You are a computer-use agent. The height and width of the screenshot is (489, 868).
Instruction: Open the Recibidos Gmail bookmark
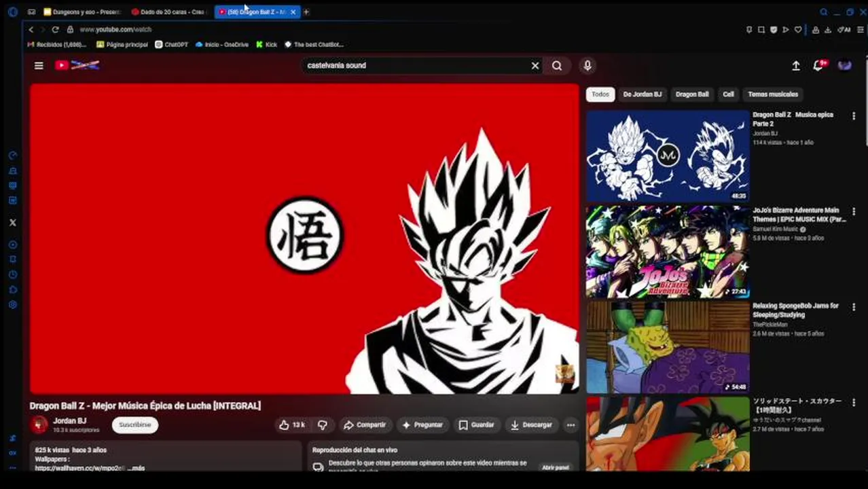tap(56, 45)
